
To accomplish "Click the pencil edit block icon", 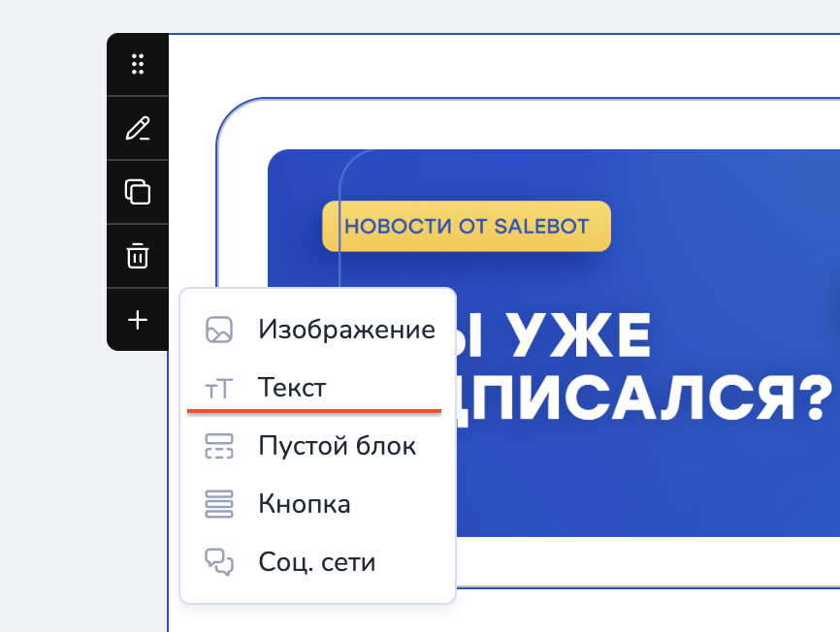I will pyautogui.click(x=138, y=129).
